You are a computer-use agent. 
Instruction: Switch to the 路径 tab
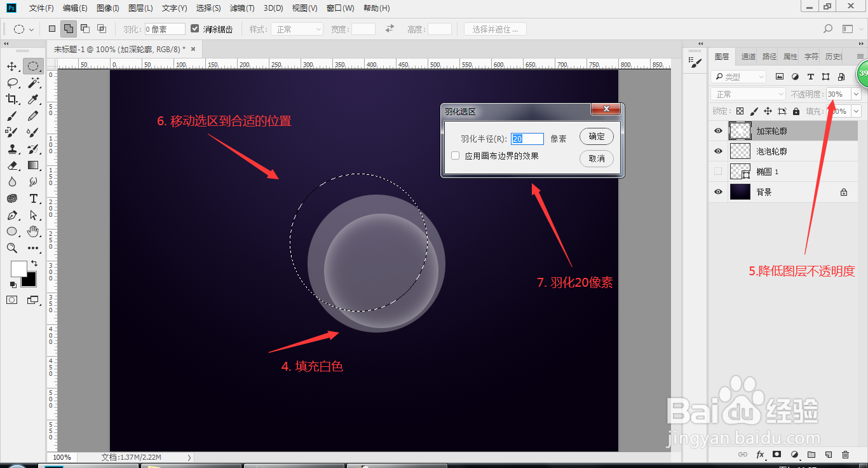point(770,57)
